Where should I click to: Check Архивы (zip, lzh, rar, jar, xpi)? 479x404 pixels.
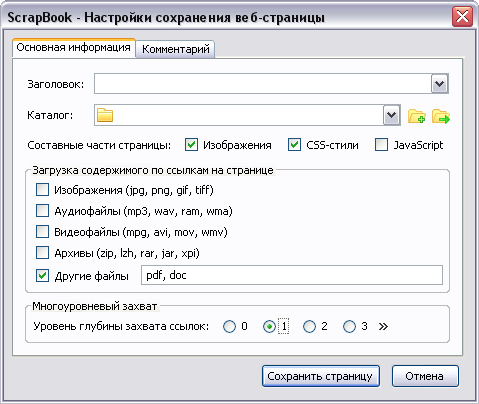42,253
